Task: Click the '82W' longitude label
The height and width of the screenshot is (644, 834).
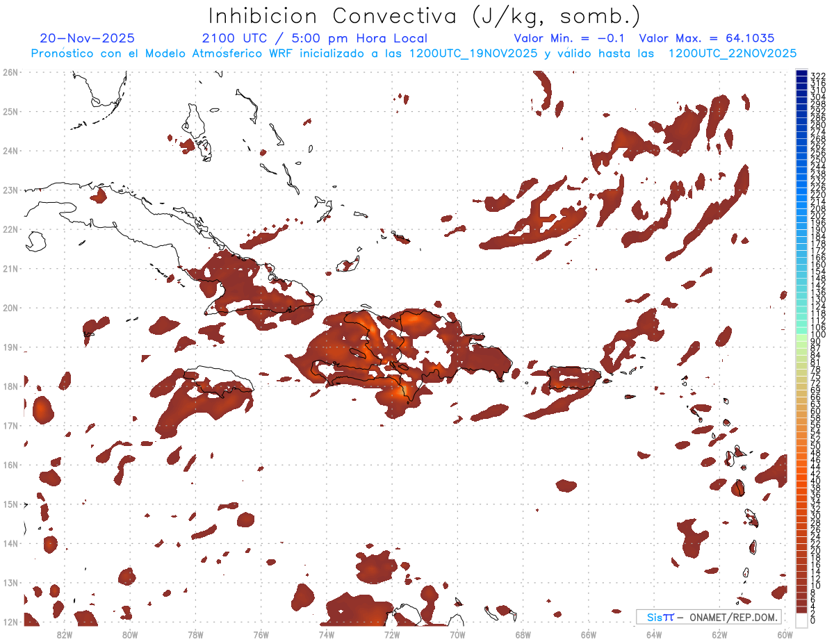Action: pyautogui.click(x=64, y=634)
